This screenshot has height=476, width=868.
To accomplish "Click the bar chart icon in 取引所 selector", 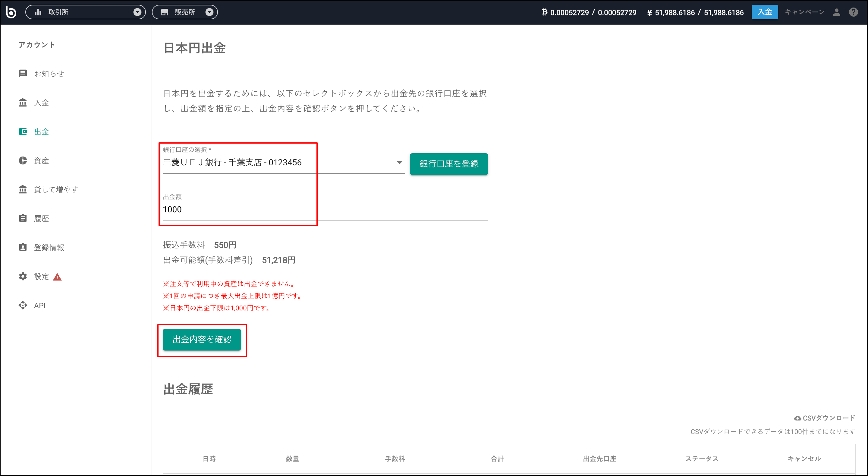I will point(38,12).
